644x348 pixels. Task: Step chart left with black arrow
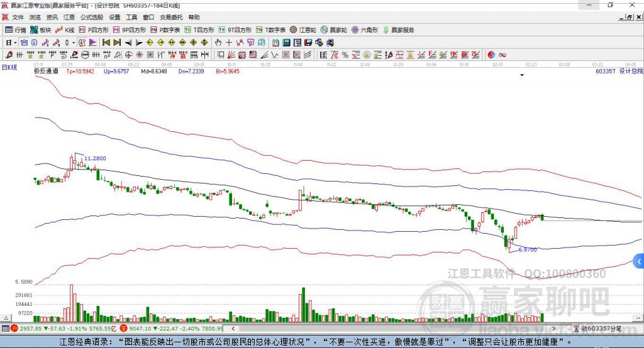click(x=128, y=43)
